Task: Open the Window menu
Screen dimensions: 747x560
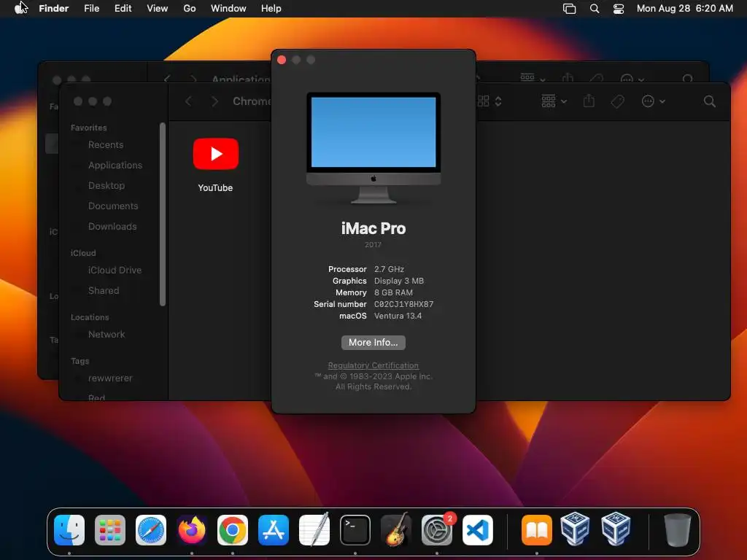Action: point(228,8)
